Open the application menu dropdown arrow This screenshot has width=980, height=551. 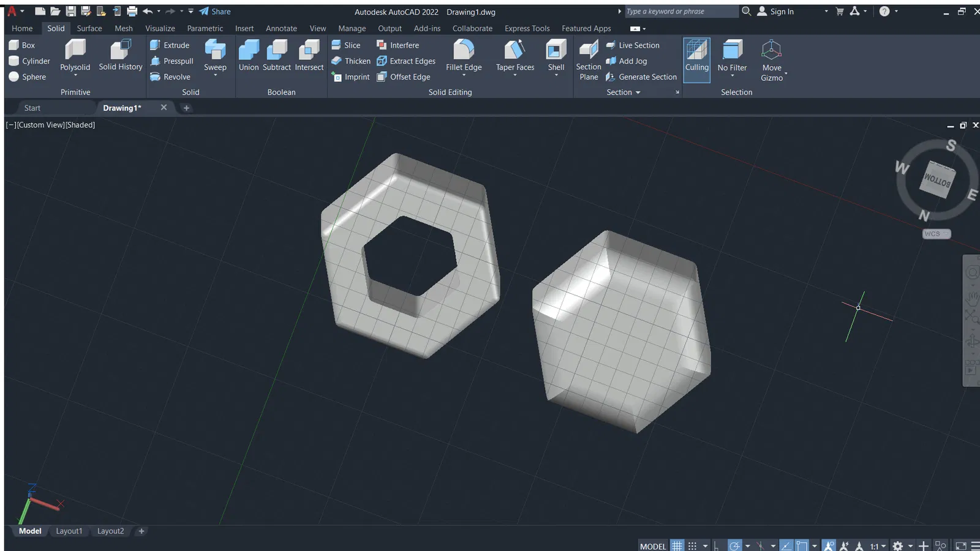pyautogui.click(x=22, y=12)
